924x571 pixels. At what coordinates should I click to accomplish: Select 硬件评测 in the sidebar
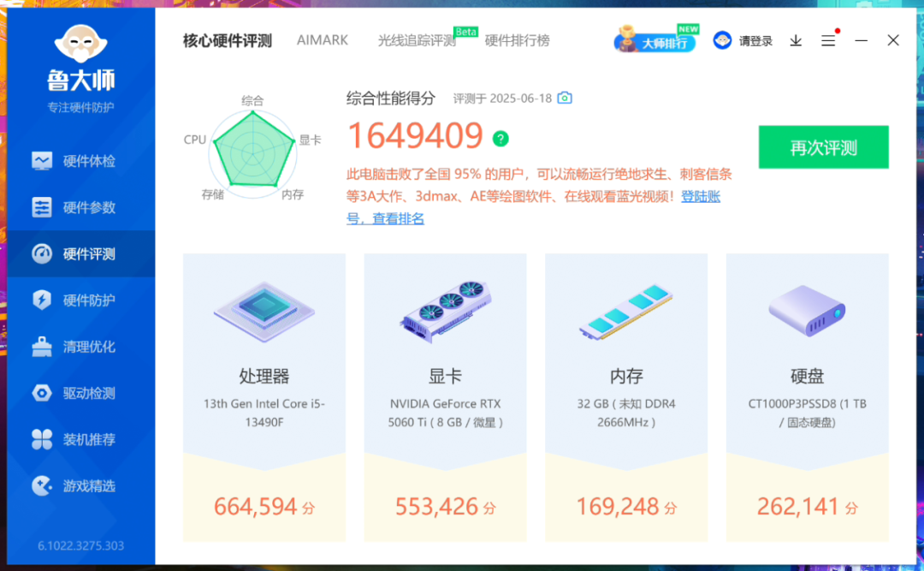point(80,253)
